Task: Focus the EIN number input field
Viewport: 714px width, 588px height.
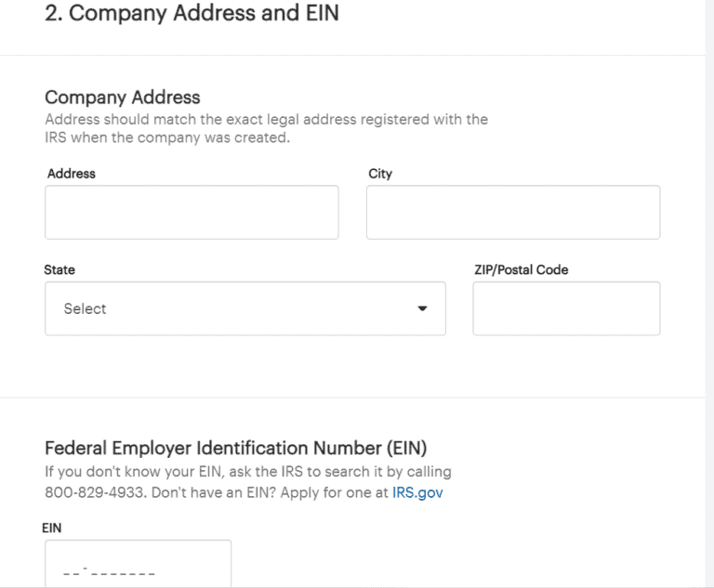Action: (x=138, y=565)
